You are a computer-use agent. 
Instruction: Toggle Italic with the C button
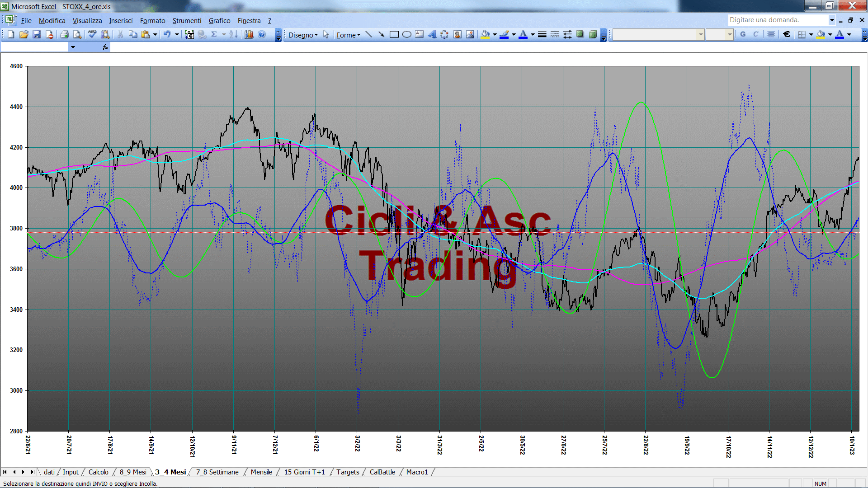(755, 34)
